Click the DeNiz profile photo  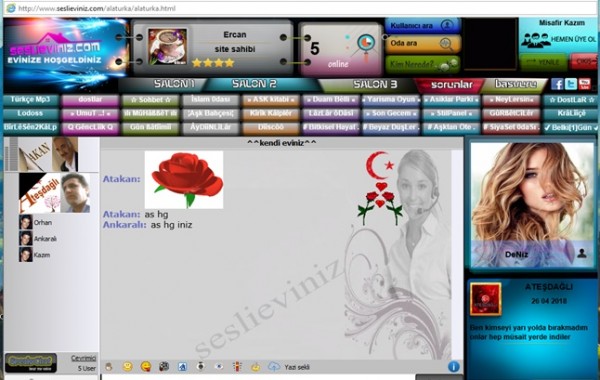pyautogui.click(x=532, y=204)
